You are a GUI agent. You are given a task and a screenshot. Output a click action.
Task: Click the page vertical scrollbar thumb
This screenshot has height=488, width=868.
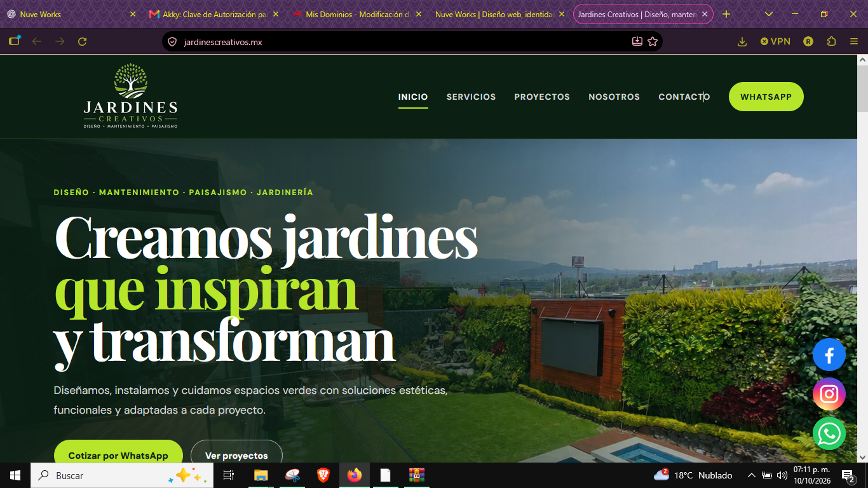(862, 88)
